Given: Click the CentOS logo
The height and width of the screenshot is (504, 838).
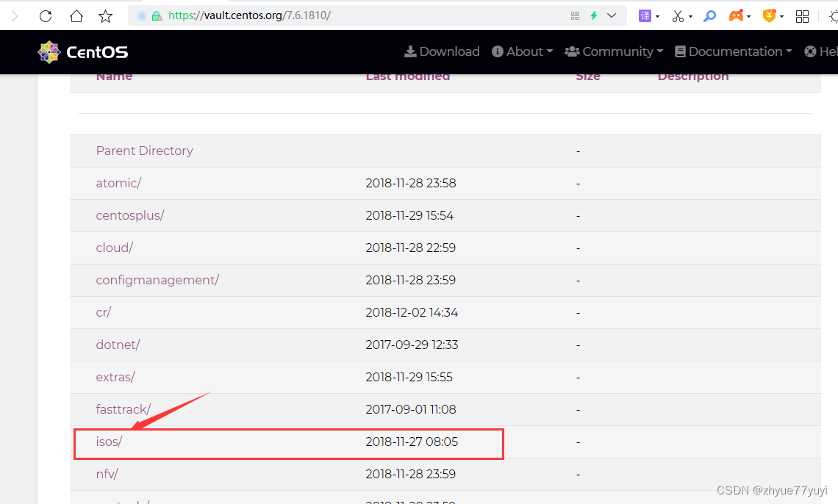Looking at the screenshot, I should (x=83, y=51).
